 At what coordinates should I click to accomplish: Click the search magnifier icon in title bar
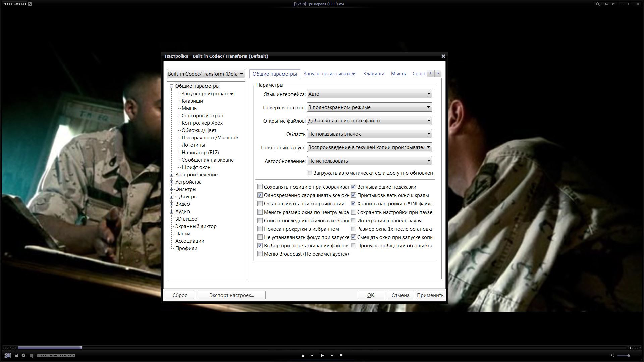597,4
